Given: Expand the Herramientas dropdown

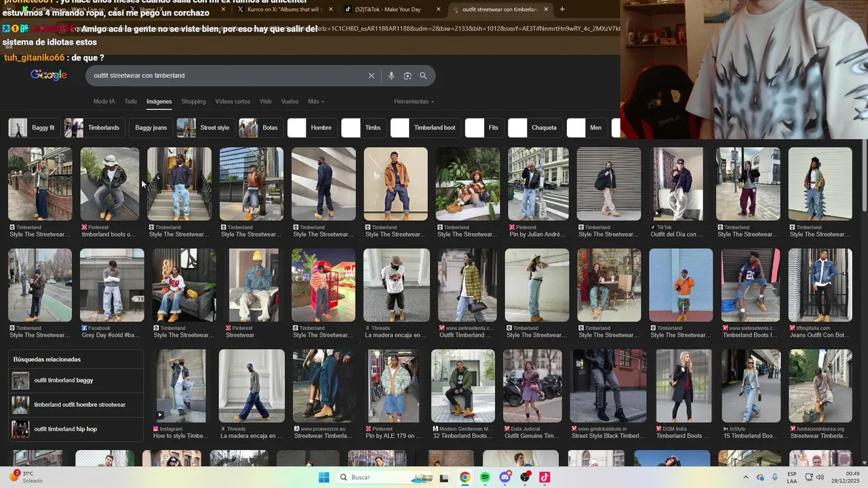Looking at the screenshot, I should click(x=414, y=102).
